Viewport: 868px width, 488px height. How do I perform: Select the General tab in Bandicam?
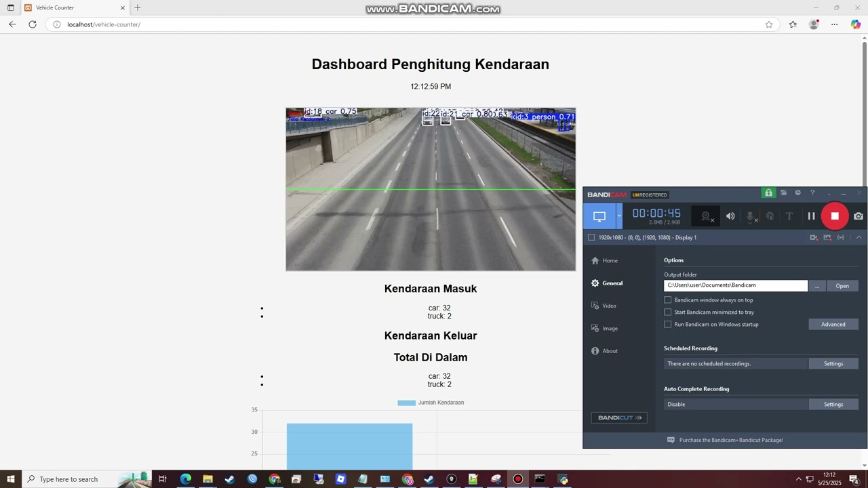click(606, 283)
